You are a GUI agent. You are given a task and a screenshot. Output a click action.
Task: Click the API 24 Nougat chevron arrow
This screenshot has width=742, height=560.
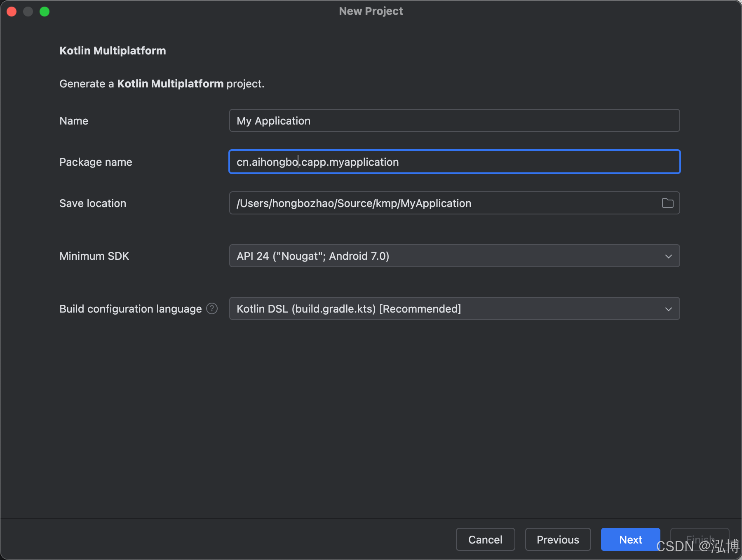[x=668, y=256]
